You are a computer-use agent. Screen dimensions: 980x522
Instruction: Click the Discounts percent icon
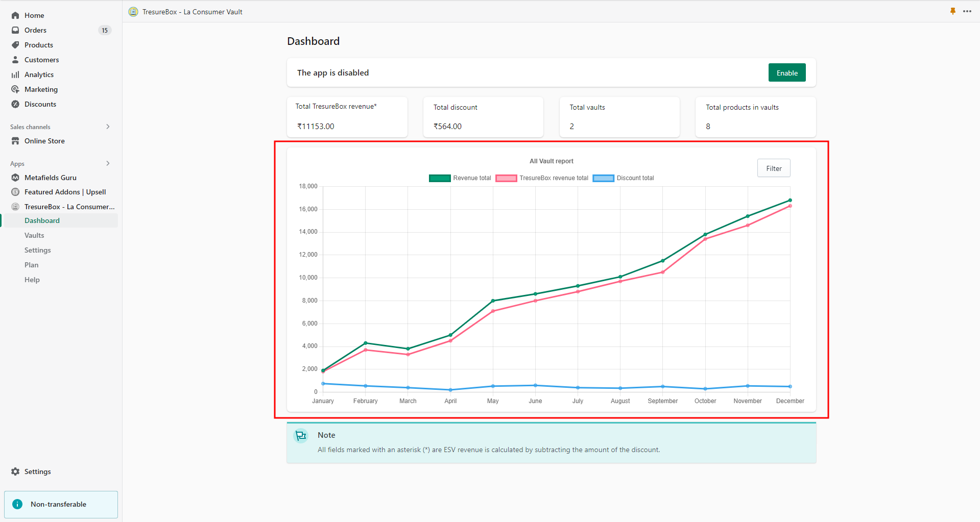pos(15,104)
